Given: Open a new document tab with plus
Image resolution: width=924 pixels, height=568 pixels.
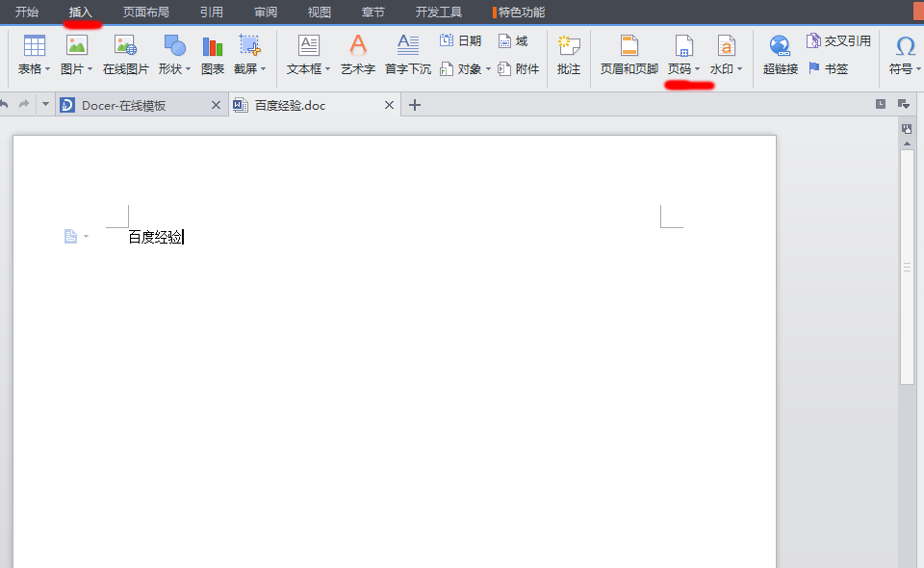Looking at the screenshot, I should click(x=415, y=105).
